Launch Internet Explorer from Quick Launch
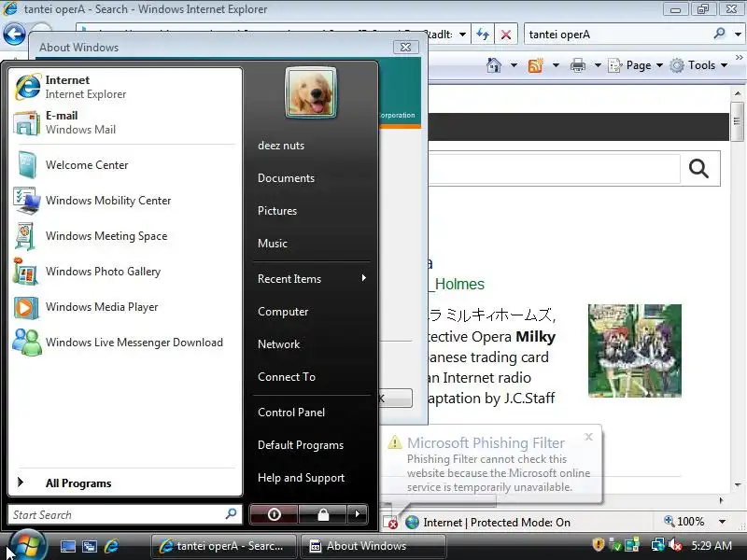This screenshot has height=560, width=747. 111,546
